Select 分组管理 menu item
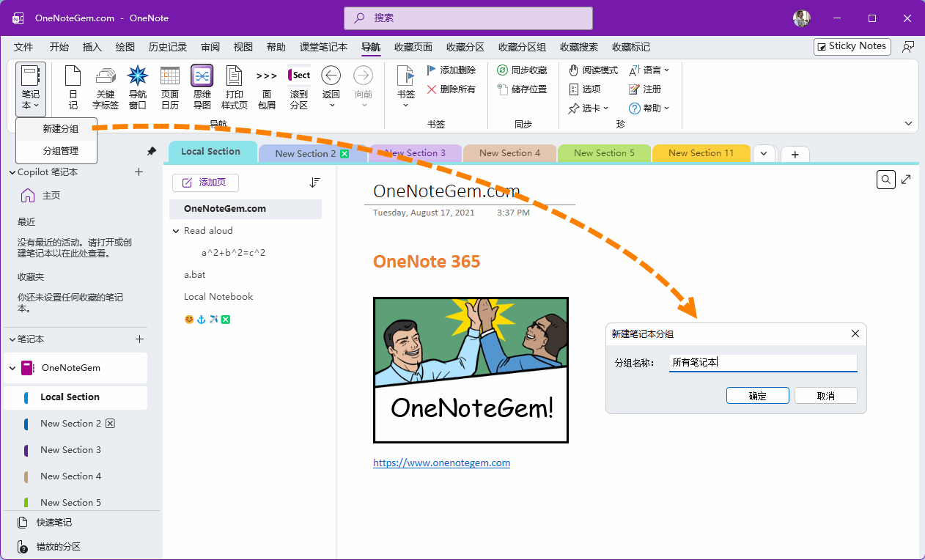 tap(57, 151)
